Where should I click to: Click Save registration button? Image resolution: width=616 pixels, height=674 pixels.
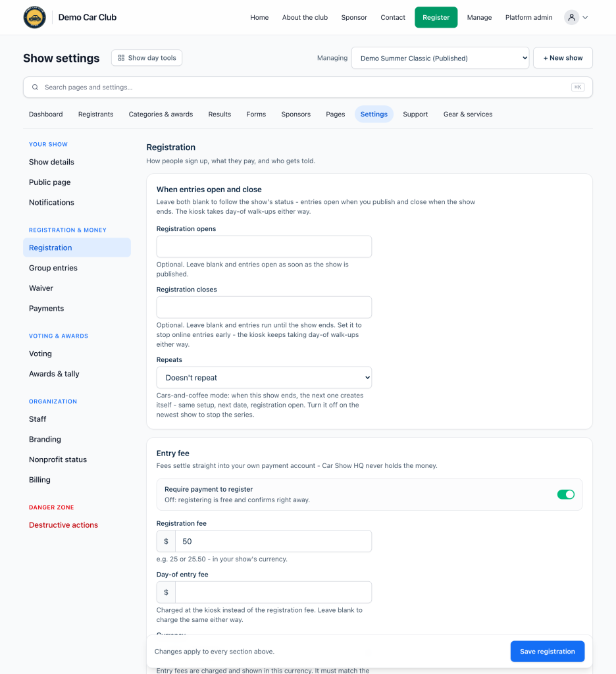pyautogui.click(x=547, y=651)
